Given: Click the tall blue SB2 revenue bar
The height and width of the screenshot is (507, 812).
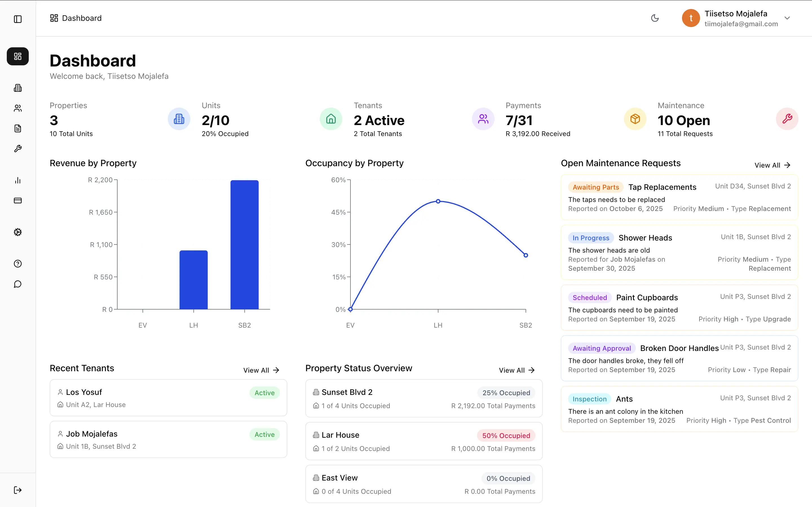Looking at the screenshot, I should (x=244, y=245).
